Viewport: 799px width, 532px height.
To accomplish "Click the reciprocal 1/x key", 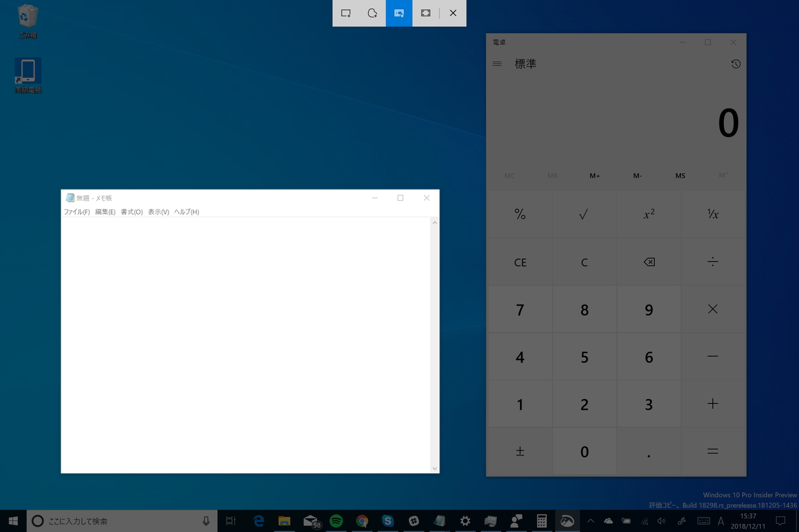I will click(x=713, y=215).
